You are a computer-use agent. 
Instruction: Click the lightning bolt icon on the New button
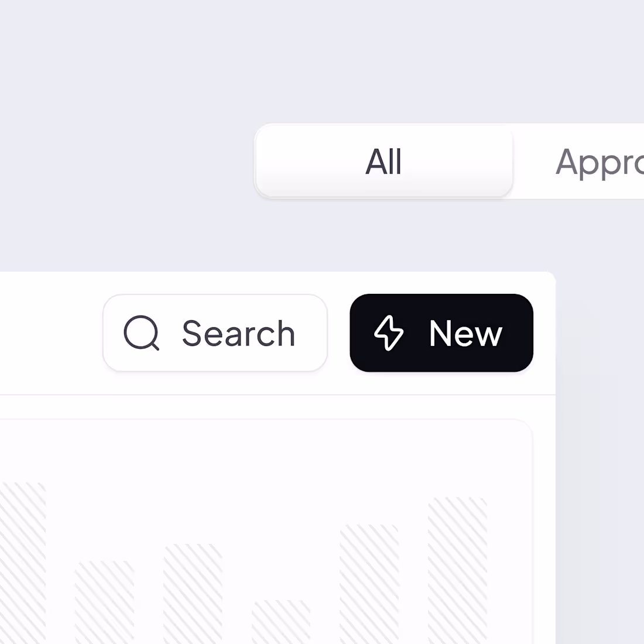point(388,334)
